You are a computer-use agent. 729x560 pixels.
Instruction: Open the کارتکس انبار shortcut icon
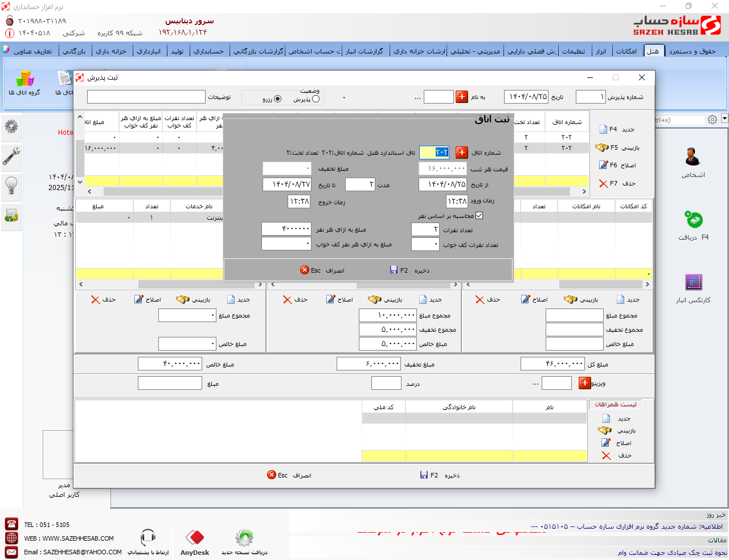[693, 289]
